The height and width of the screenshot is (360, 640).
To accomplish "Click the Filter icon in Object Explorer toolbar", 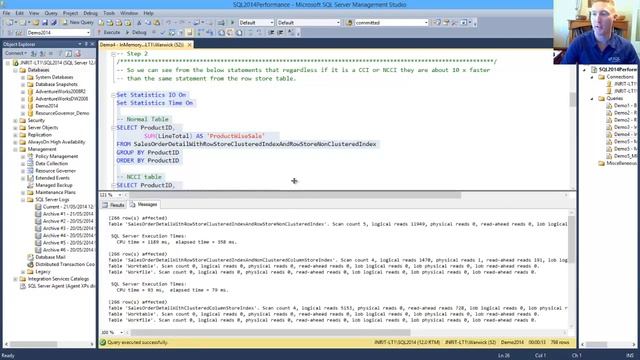I will click(60, 53).
